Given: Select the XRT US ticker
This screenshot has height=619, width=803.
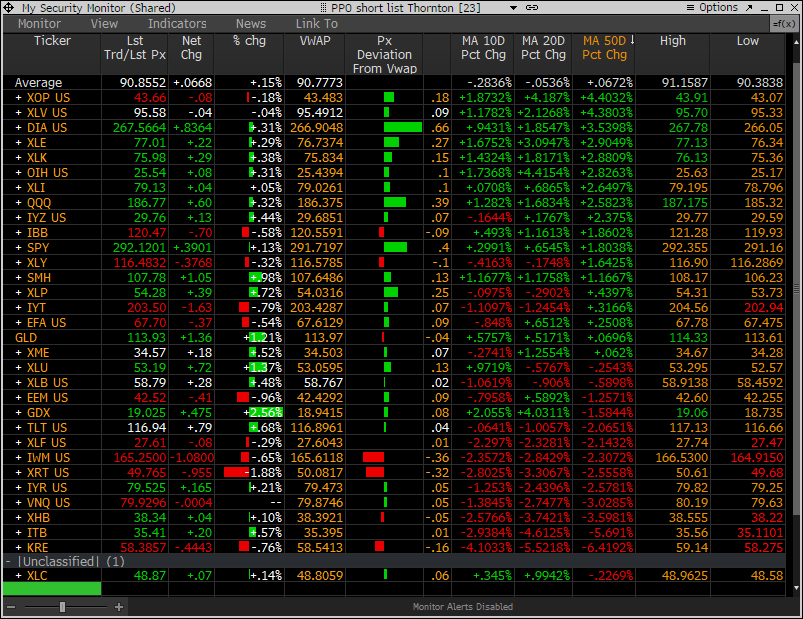Looking at the screenshot, I should pyautogui.click(x=48, y=473).
